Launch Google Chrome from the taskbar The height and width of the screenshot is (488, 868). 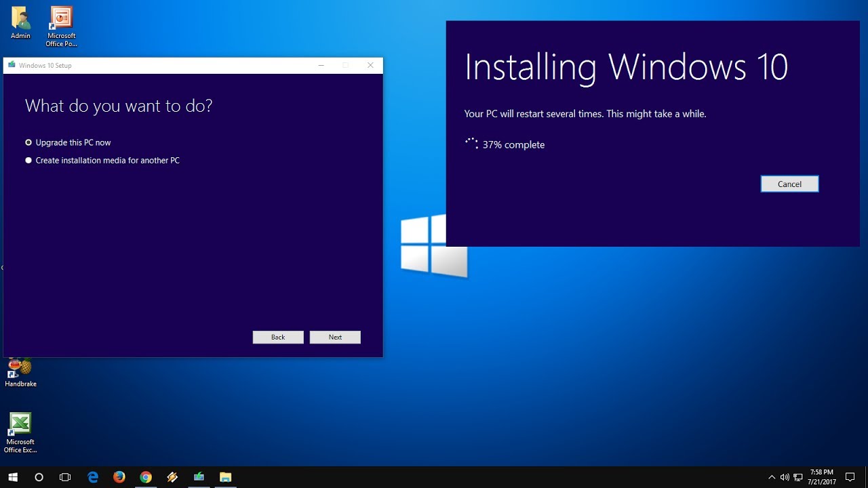click(146, 477)
